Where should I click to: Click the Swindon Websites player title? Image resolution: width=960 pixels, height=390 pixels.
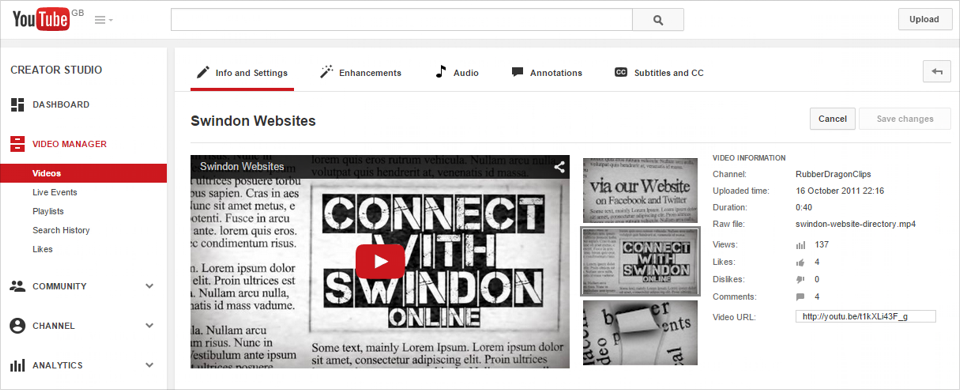pos(242,166)
